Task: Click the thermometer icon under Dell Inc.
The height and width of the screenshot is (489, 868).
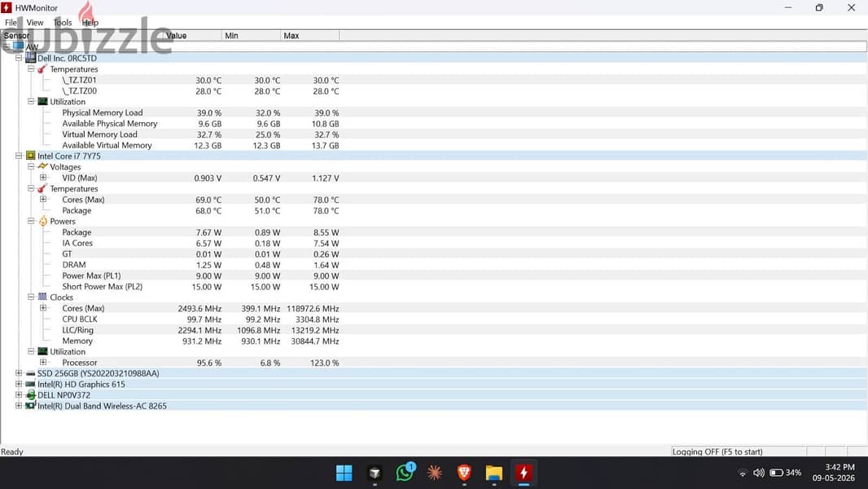Action: click(42, 68)
